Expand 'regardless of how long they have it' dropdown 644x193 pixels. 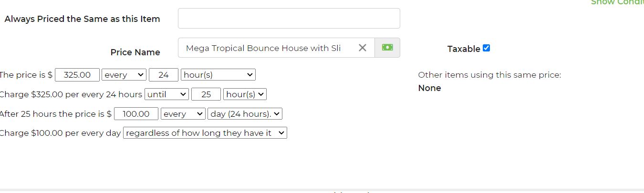click(x=205, y=133)
